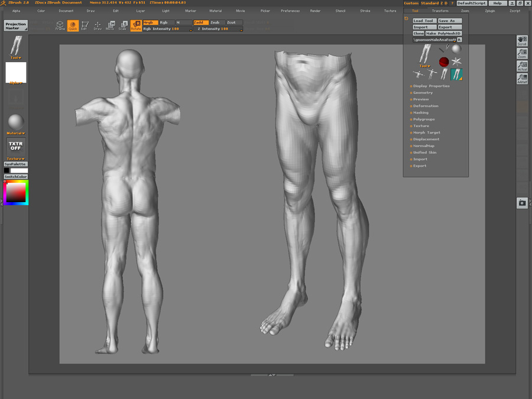The height and width of the screenshot is (399, 532).
Task: Expand the Deformation section
Action: [x=426, y=106]
